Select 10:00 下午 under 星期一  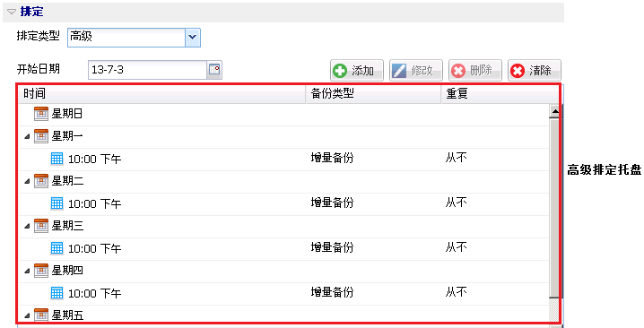point(94,160)
